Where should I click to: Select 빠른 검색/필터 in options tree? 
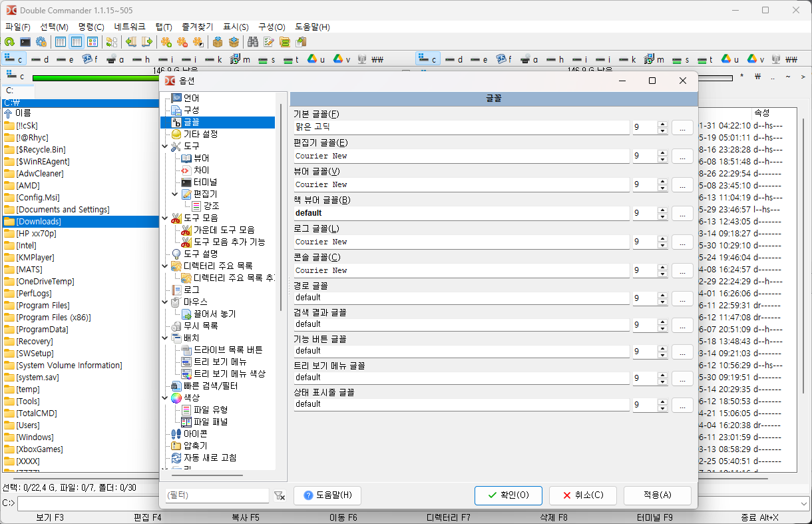[x=211, y=386]
